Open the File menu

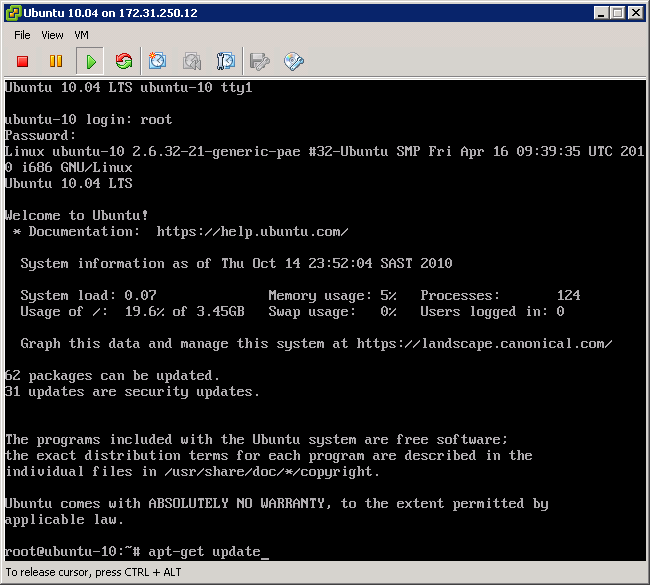click(x=22, y=35)
